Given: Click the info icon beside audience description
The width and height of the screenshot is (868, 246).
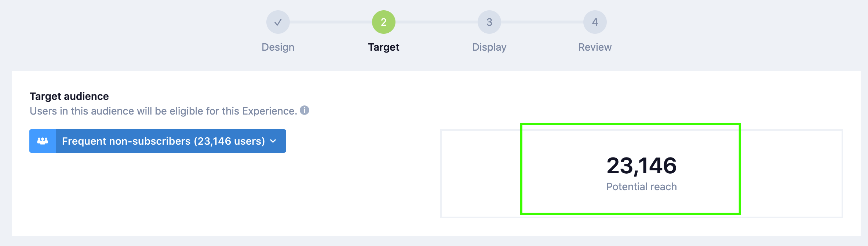Looking at the screenshot, I should pos(304,110).
